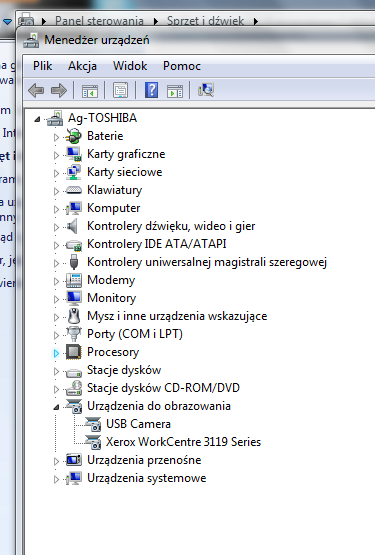The width and height of the screenshot is (375, 555).
Task: Open the Widok menu
Action: [x=130, y=66]
